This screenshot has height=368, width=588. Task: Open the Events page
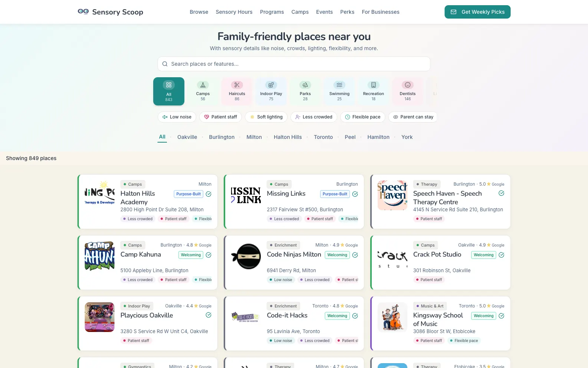324,12
